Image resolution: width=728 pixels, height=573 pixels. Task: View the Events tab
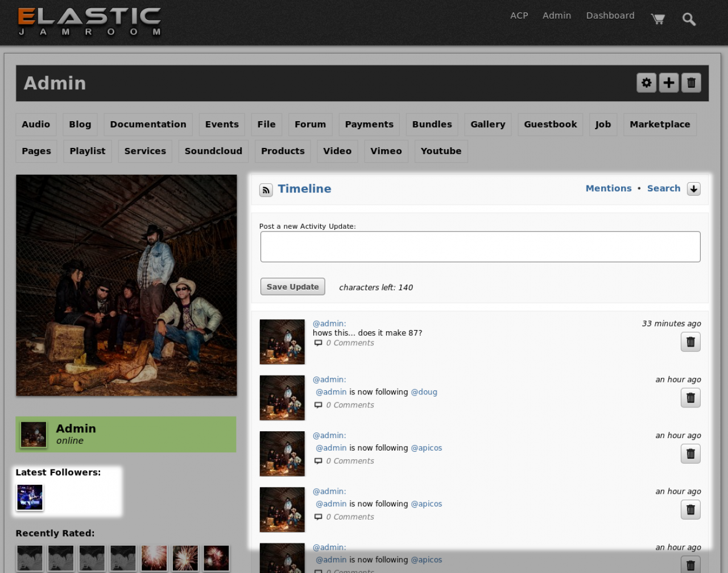[x=222, y=125]
